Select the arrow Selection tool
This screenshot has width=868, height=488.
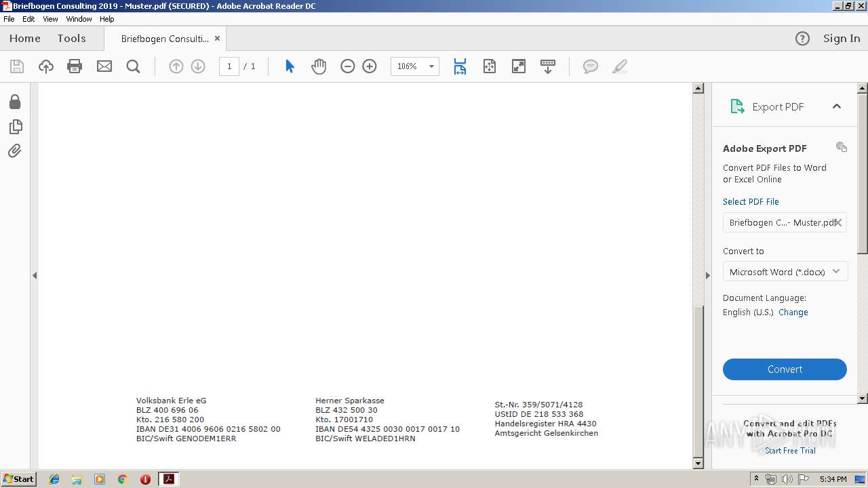290,66
